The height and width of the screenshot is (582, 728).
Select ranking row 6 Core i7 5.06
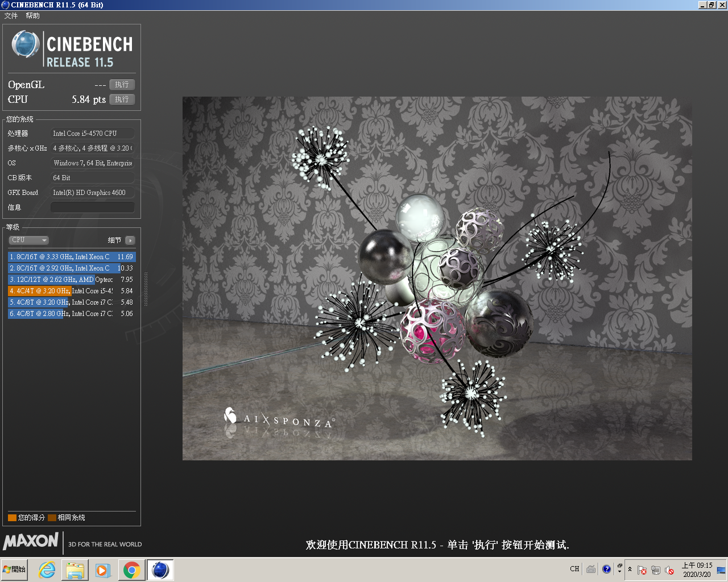(72, 314)
